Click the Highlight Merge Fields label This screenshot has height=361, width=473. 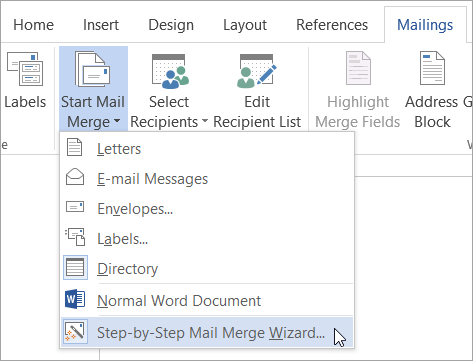[x=358, y=112]
